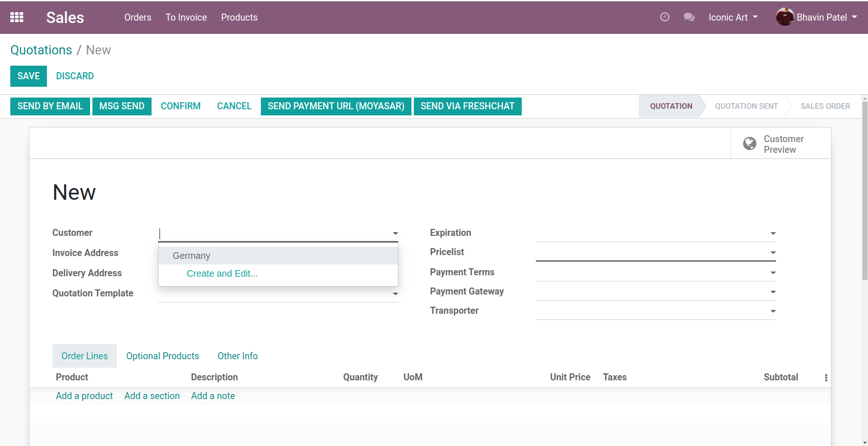Click the Discard button
Viewport: 868px width, 446px height.
click(75, 76)
